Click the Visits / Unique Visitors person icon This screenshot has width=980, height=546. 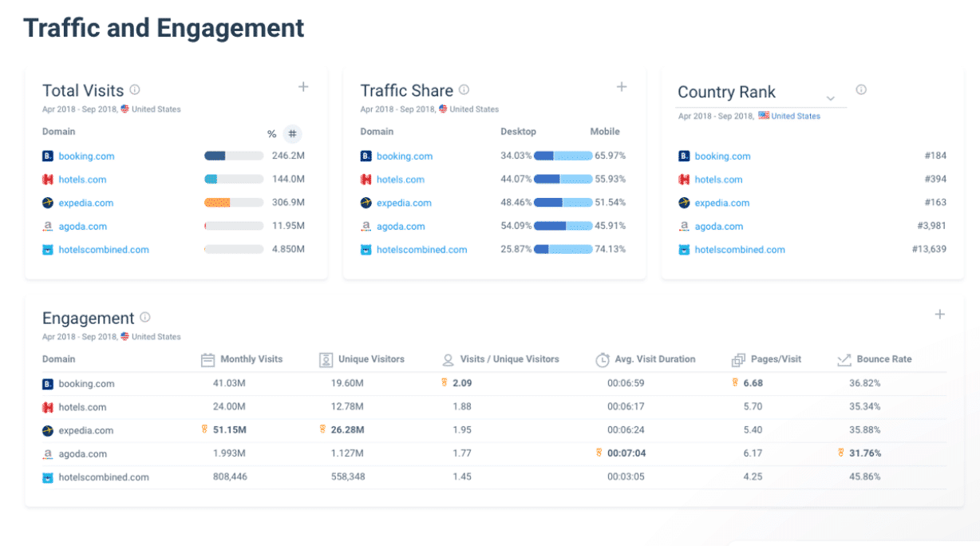(448, 360)
